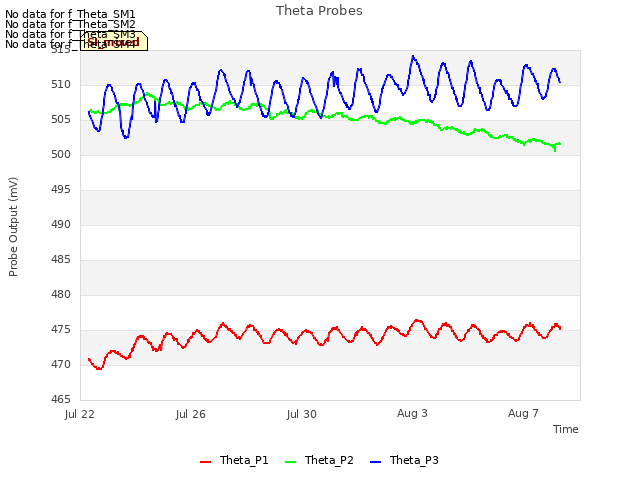Click the Theta Probes chart title
640x480 pixels.
point(319,11)
